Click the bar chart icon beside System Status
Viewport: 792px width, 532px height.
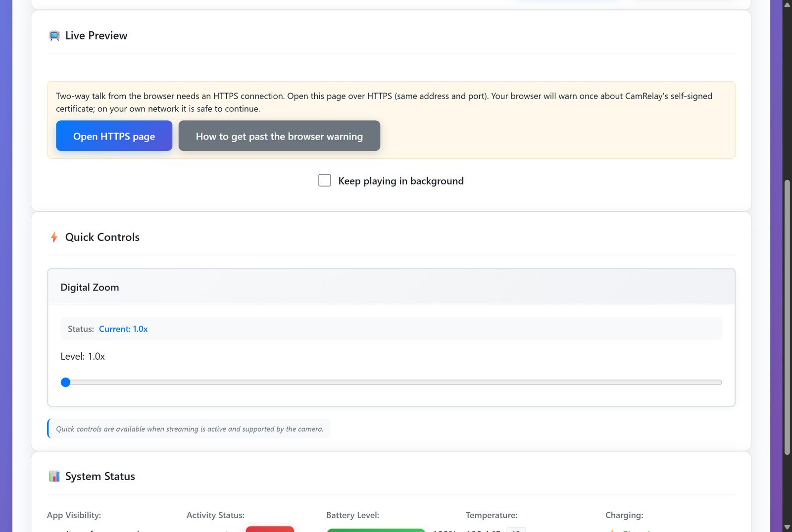coord(54,476)
